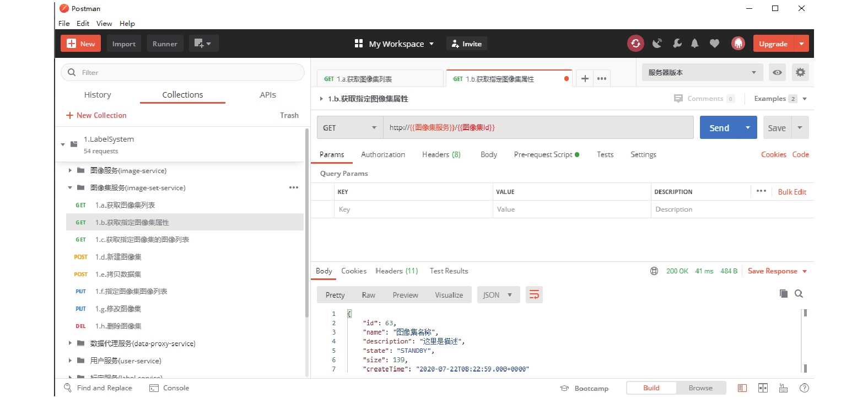Click the request URL input field
Screen dimensions: 868x398
click(538, 127)
